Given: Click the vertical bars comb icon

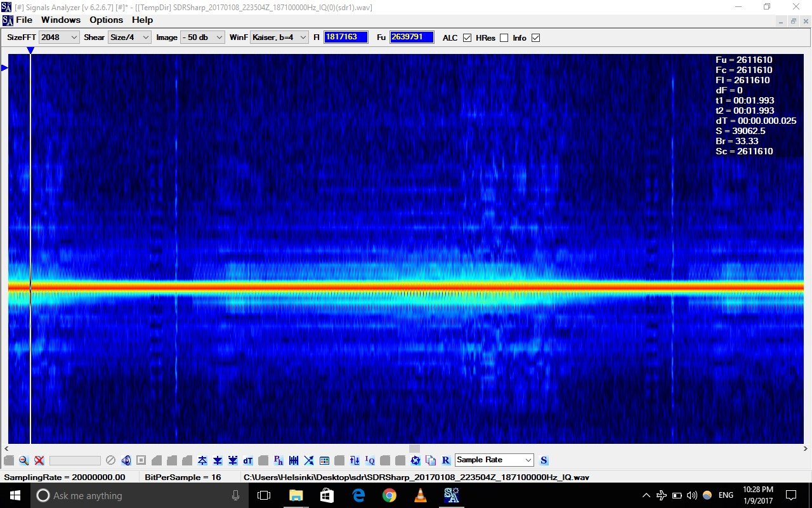Looking at the screenshot, I should pyautogui.click(x=294, y=460).
